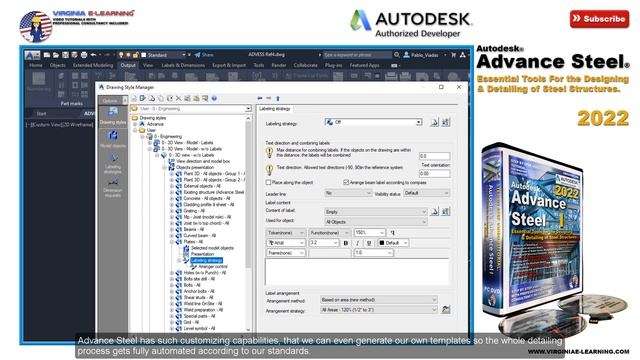The width and height of the screenshot is (640, 360).
Task: Open the Extended Modeling ribbon tab
Action: pos(93,65)
